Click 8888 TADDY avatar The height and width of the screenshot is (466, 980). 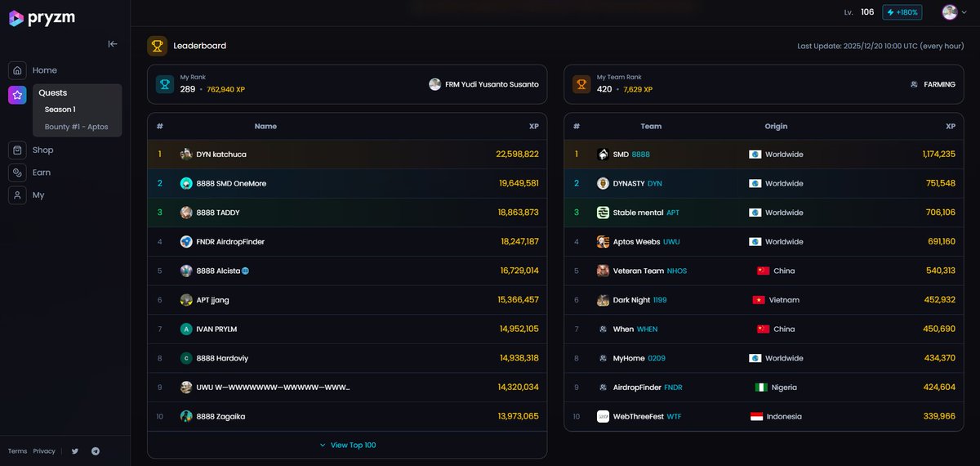tap(186, 213)
